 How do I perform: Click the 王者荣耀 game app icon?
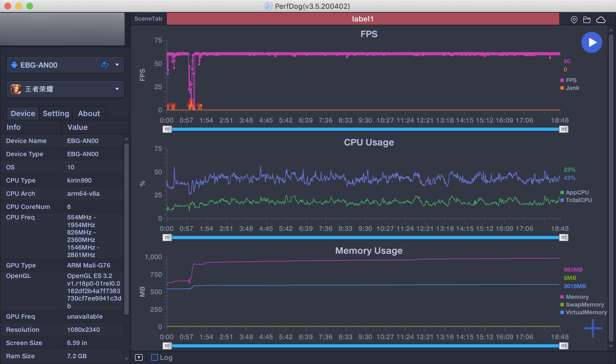tap(16, 89)
